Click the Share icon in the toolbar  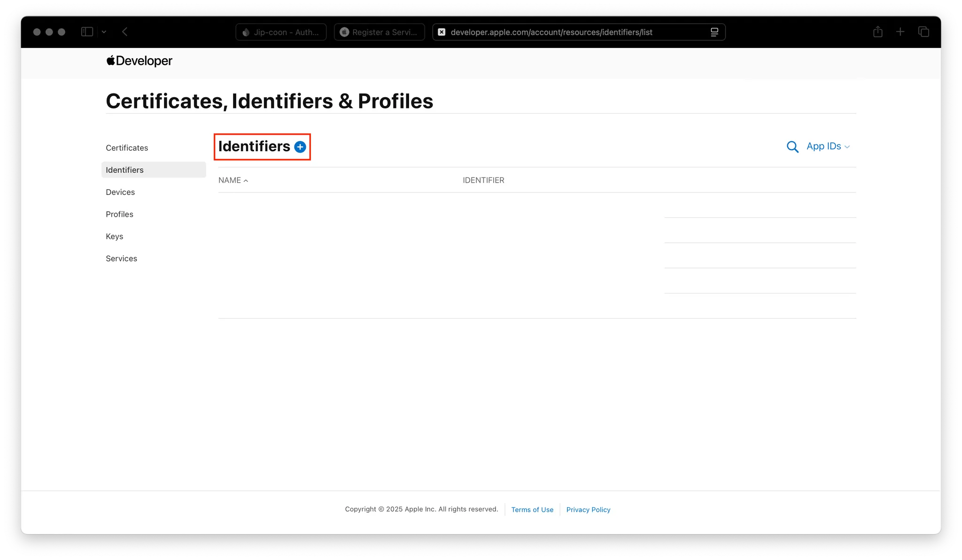pos(877,32)
